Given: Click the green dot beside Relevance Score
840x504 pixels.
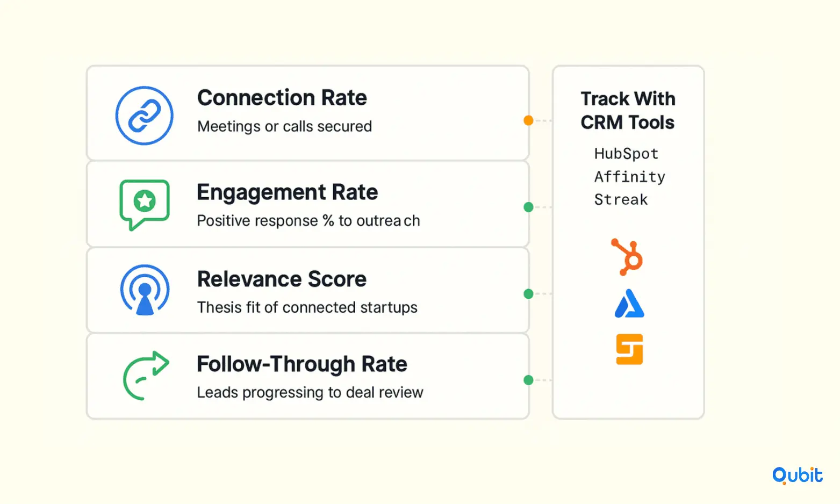Looking at the screenshot, I should [528, 294].
